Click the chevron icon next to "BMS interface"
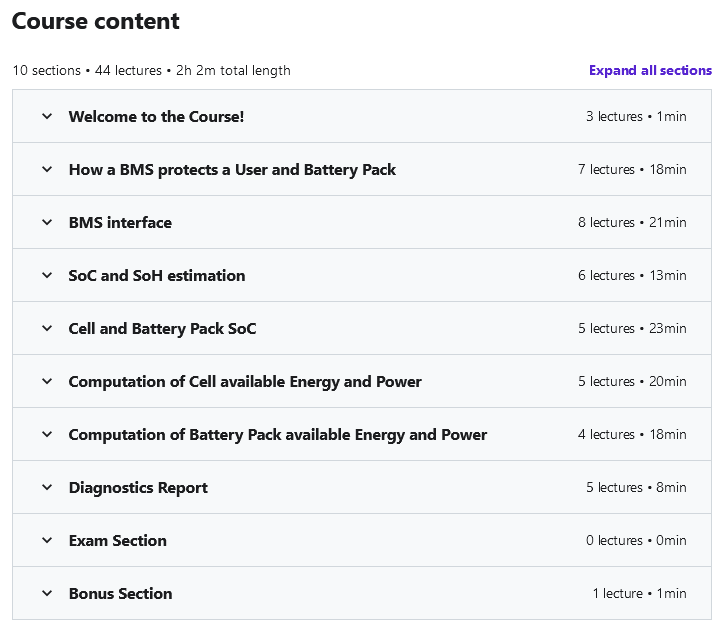Viewport: 726px width, 631px height. (47, 223)
